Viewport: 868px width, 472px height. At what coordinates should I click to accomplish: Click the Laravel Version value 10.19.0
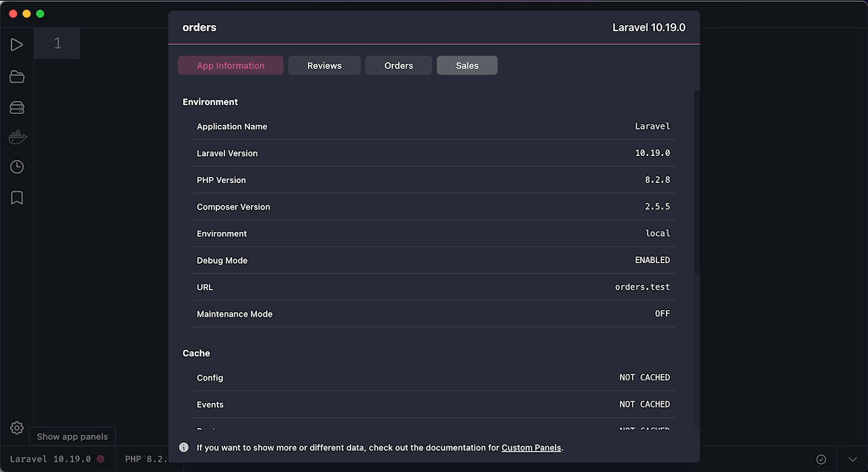click(x=652, y=153)
